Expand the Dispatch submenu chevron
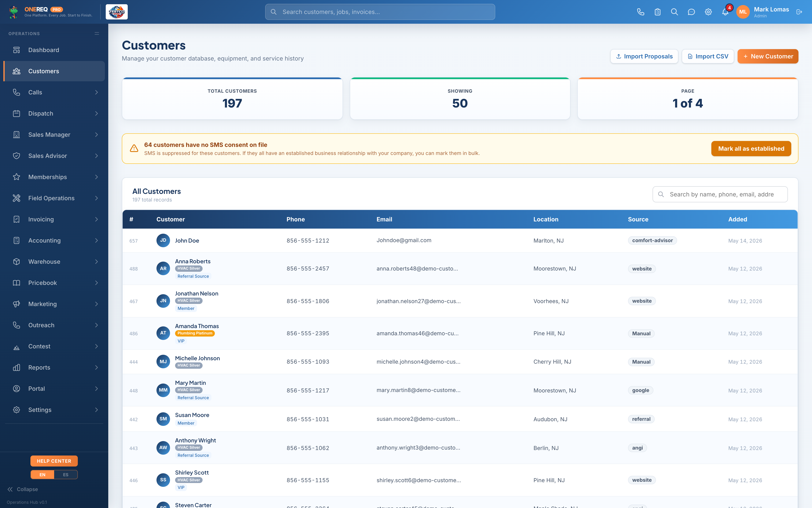812x508 pixels. pos(97,114)
